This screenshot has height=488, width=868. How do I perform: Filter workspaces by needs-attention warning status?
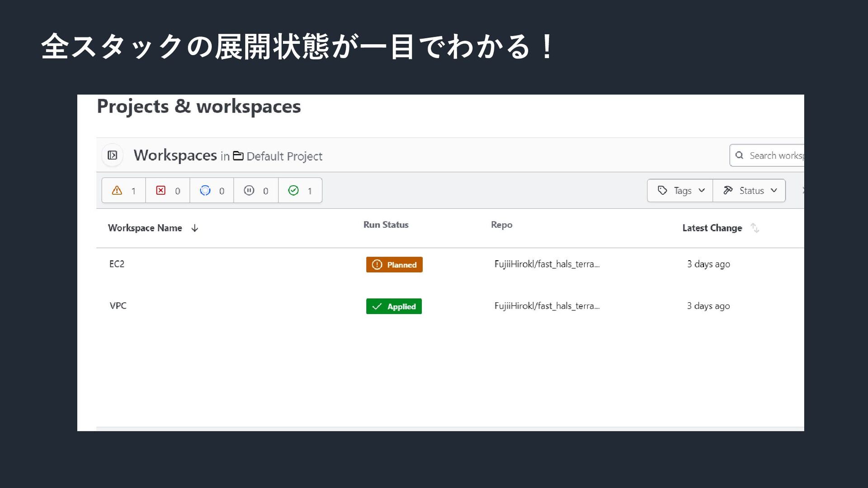point(123,191)
